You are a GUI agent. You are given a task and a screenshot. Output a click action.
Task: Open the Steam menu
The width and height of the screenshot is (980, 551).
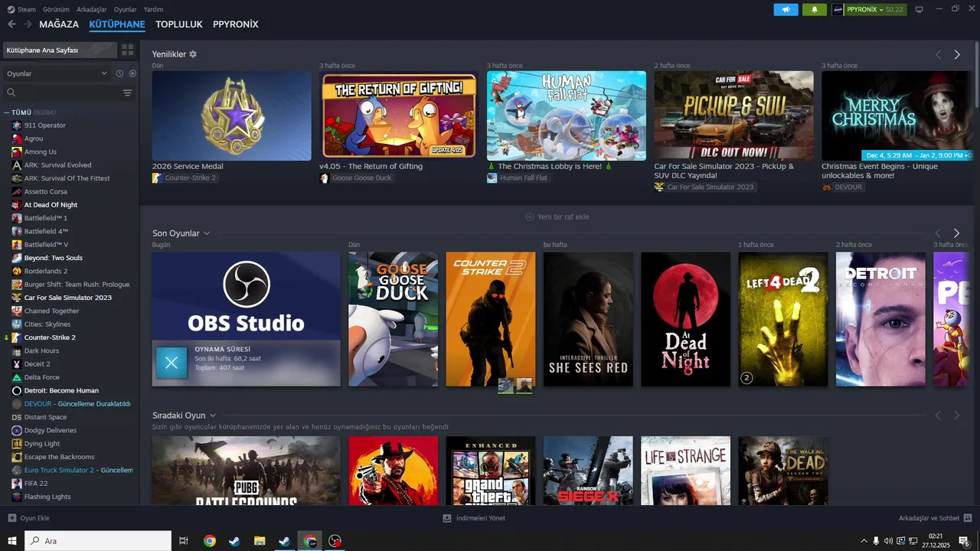tap(21, 9)
